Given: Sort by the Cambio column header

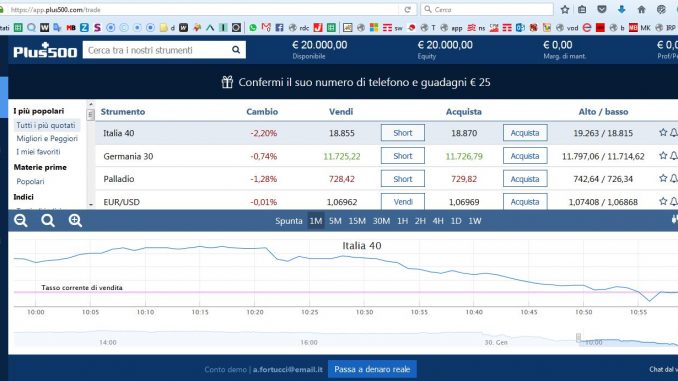Looking at the screenshot, I should point(262,112).
